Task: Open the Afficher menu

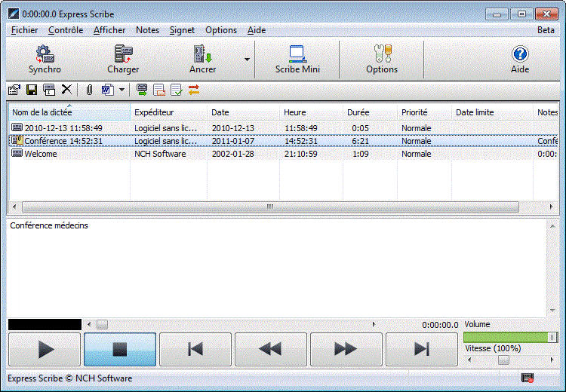Action: 109,30
